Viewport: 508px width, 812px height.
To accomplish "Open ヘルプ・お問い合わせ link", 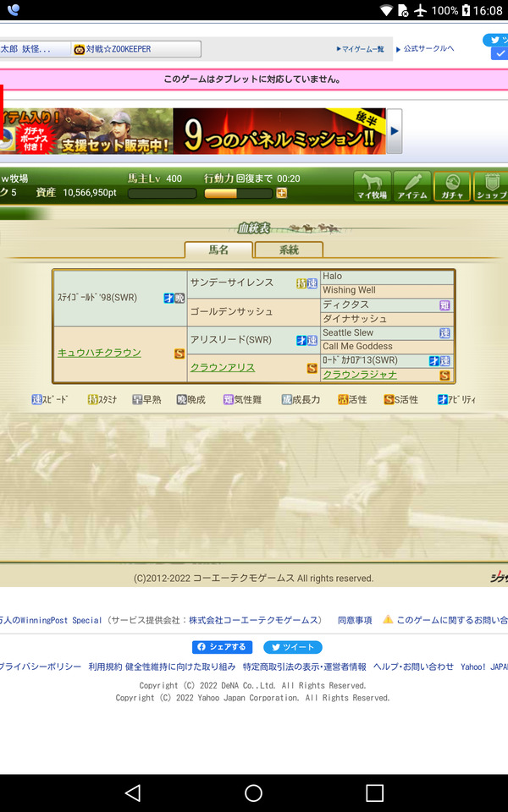I will click(x=413, y=667).
